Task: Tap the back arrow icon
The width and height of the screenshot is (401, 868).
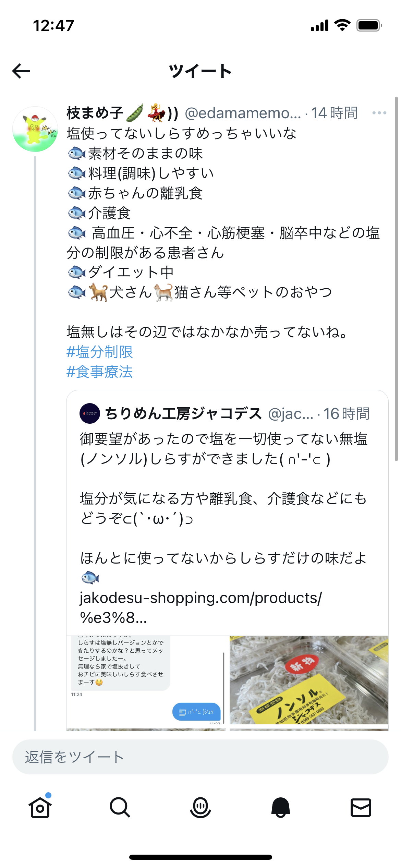Action: pyautogui.click(x=21, y=71)
